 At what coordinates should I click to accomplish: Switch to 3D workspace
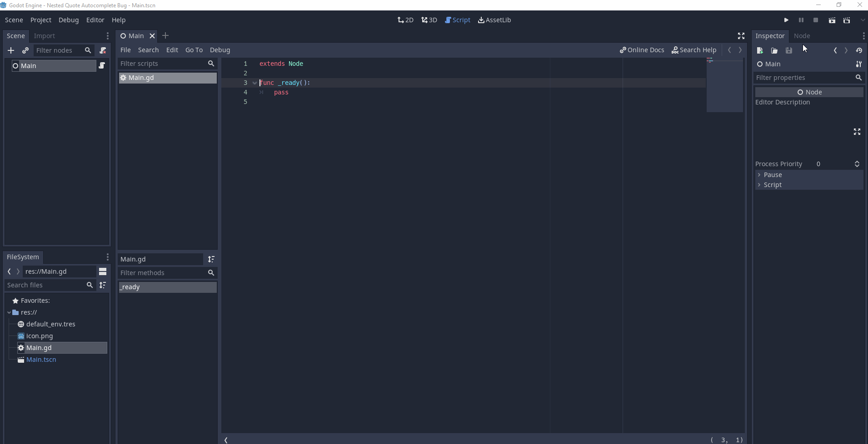tap(429, 20)
